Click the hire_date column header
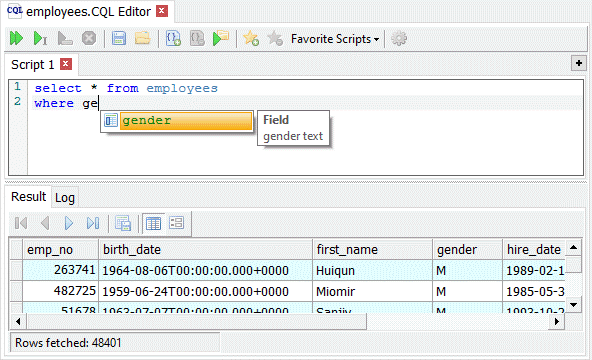This screenshot has width=592, height=360. [x=534, y=249]
